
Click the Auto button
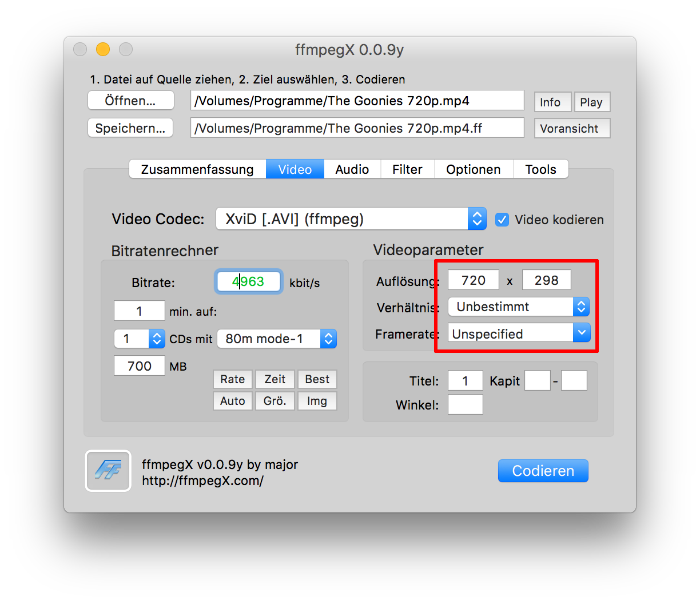[x=233, y=401]
